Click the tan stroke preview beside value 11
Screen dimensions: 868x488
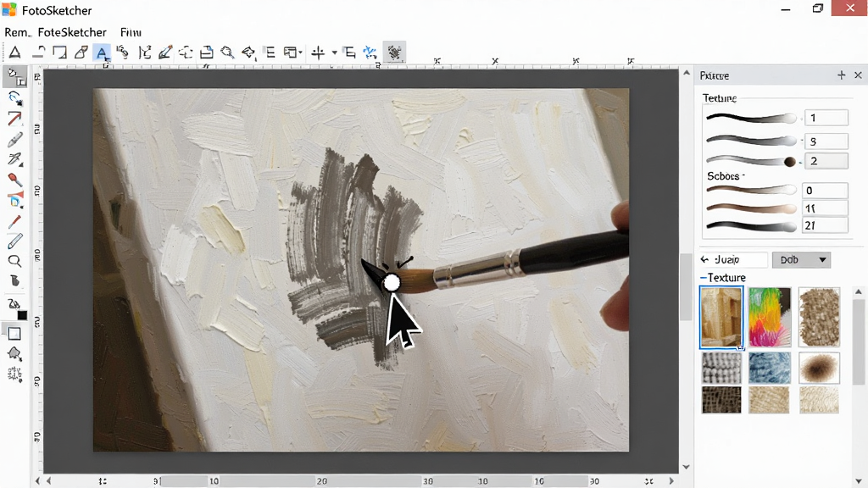coord(752,208)
